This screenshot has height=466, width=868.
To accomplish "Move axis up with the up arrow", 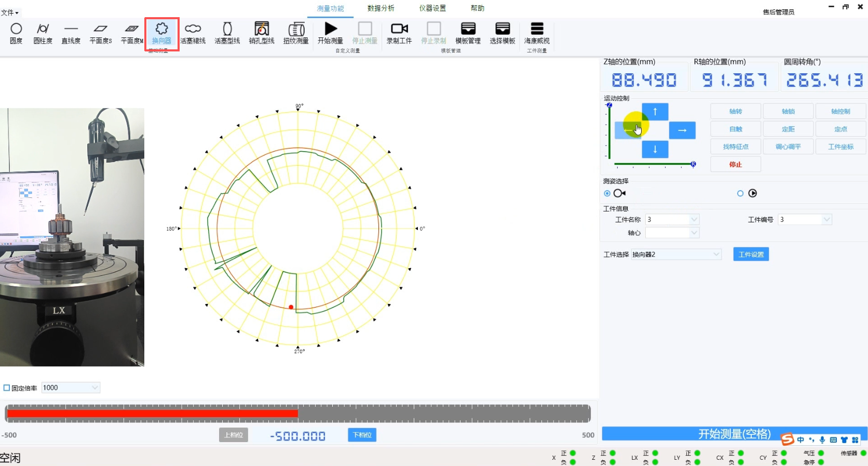I will 655,112.
